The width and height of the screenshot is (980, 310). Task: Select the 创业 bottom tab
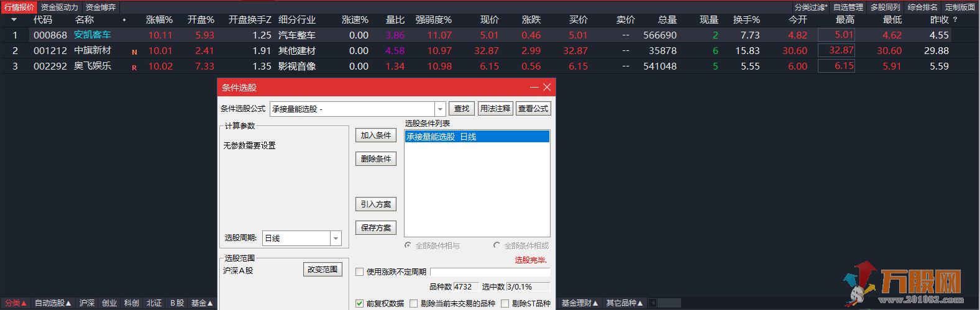(109, 303)
